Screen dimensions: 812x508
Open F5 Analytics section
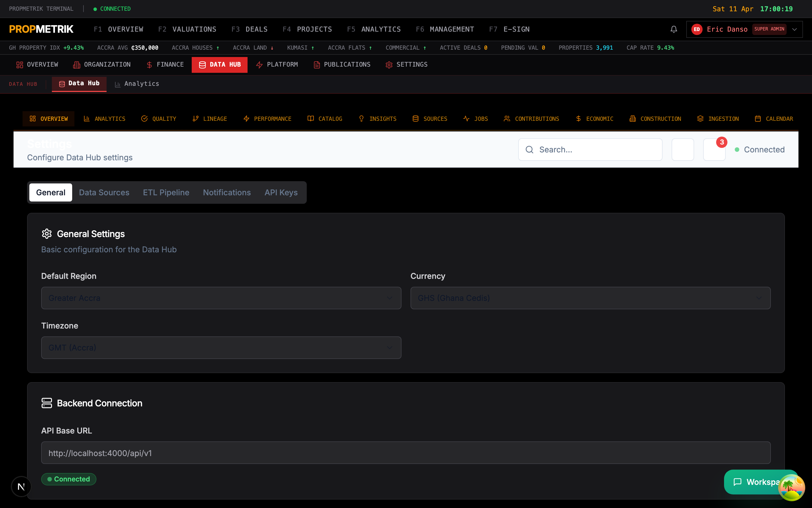(374, 29)
